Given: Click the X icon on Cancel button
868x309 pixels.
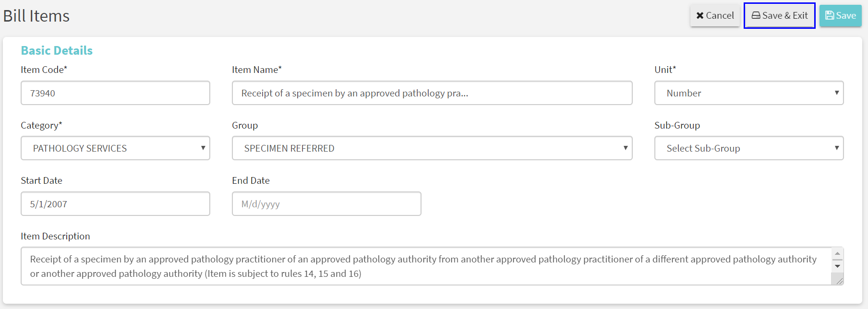Looking at the screenshot, I should point(699,15).
